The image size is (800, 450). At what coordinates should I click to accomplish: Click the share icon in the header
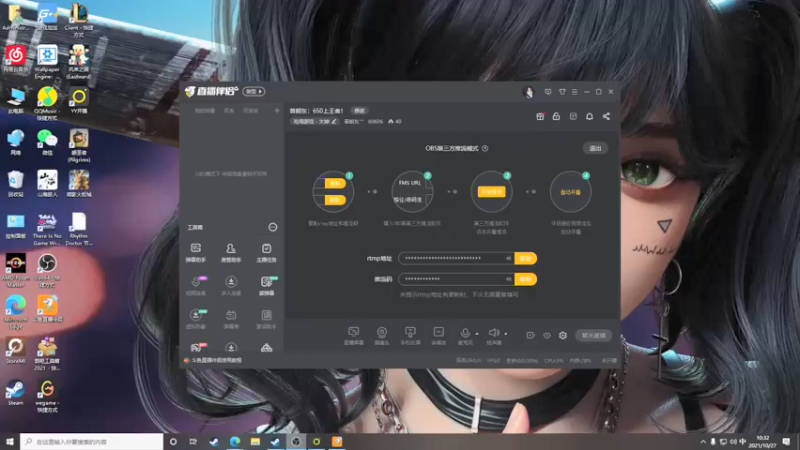(x=606, y=116)
